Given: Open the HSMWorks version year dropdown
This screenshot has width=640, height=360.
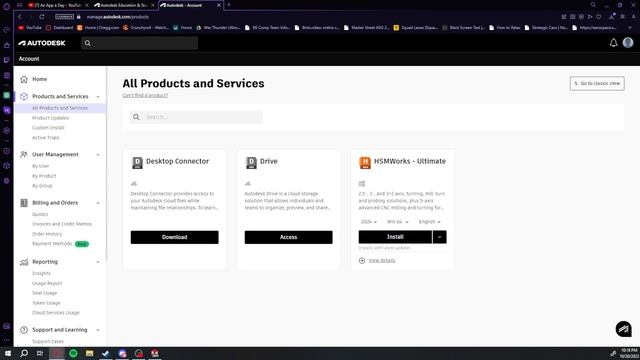Looking at the screenshot, I should pos(368,222).
